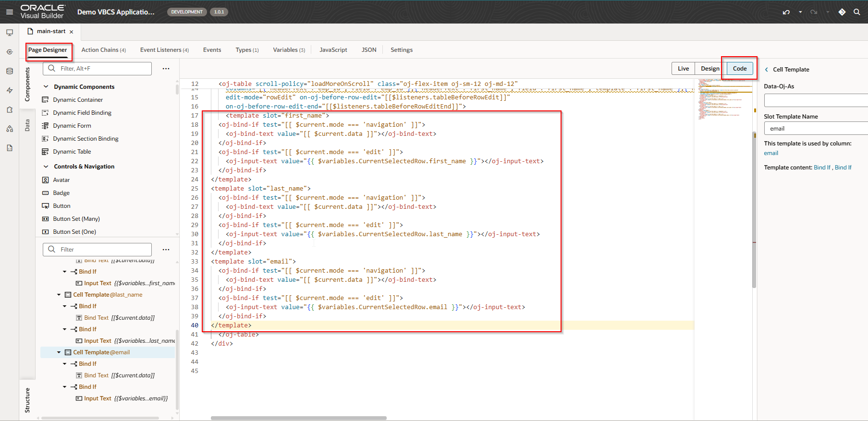Open the hamburger navigation menu
The width and height of the screenshot is (868, 421).
(x=10, y=12)
